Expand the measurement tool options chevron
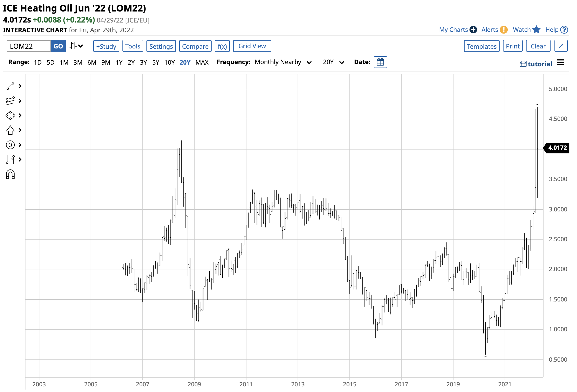The image size is (577, 392). point(20,160)
